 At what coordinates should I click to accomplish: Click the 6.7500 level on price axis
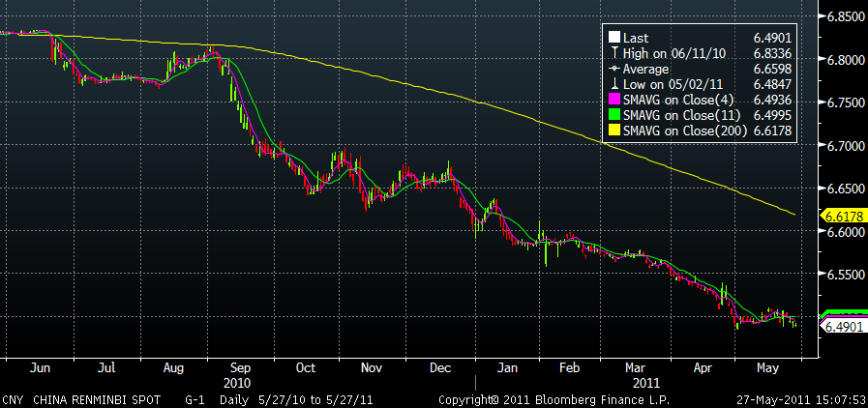click(x=843, y=102)
